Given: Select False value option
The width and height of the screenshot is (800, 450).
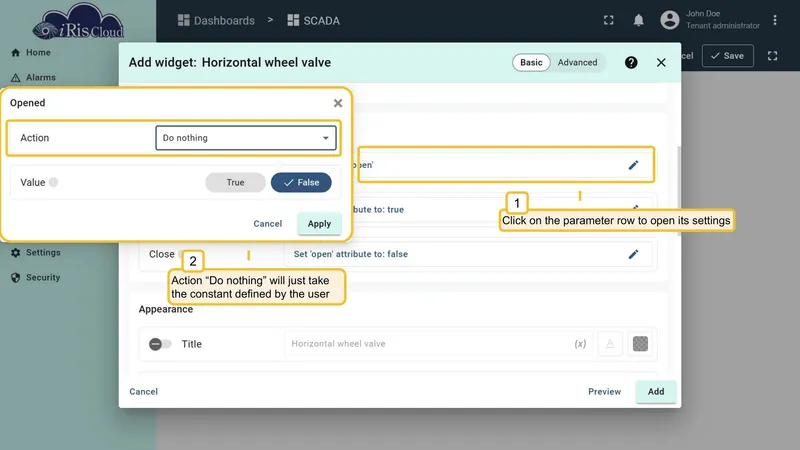Looking at the screenshot, I should tap(301, 182).
